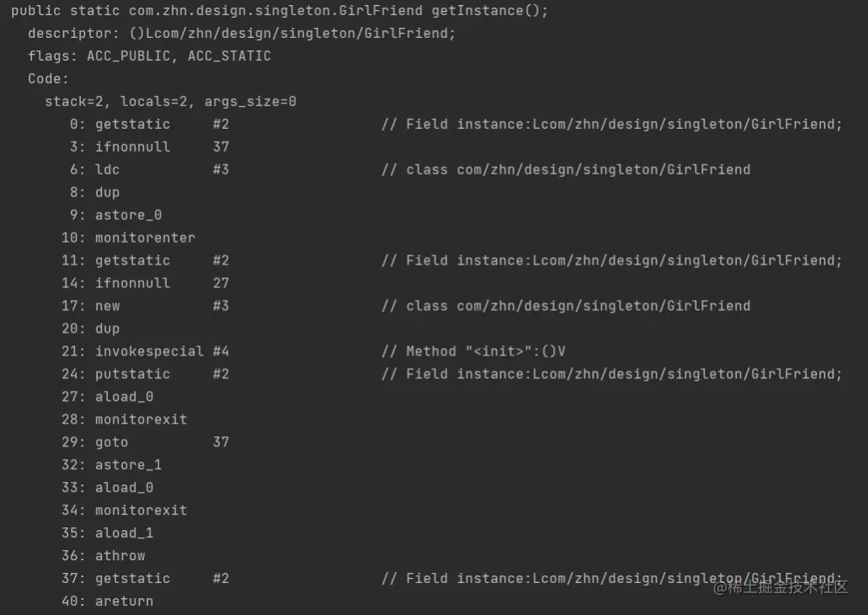Click the ldc instruction
868x615 pixels.
click(107, 170)
